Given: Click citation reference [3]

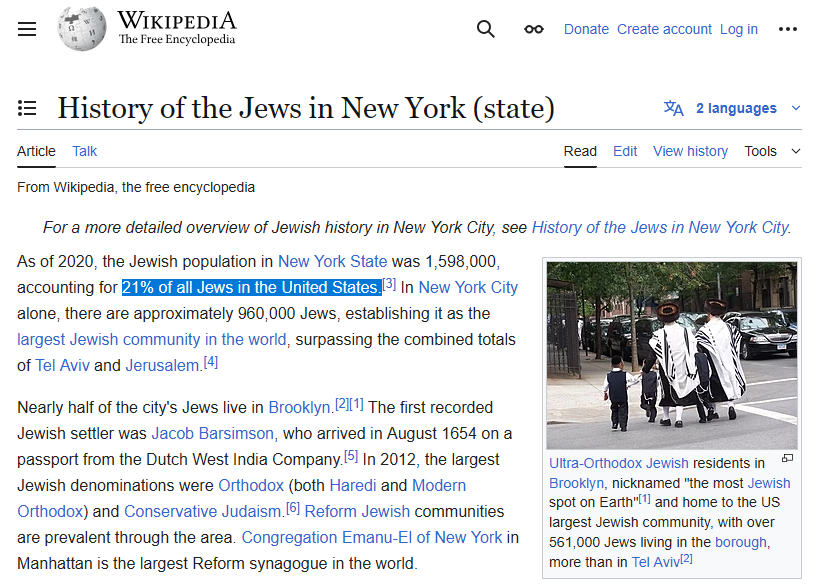Looking at the screenshot, I should (389, 284).
